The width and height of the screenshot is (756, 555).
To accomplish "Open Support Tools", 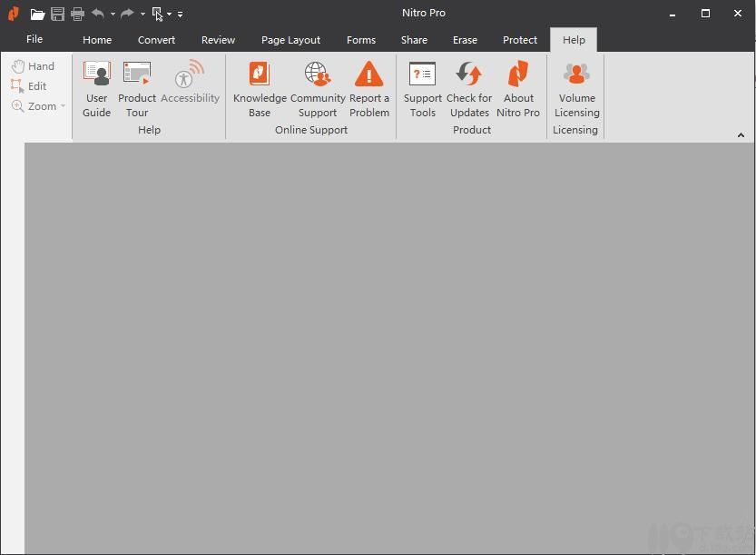I will point(422,89).
